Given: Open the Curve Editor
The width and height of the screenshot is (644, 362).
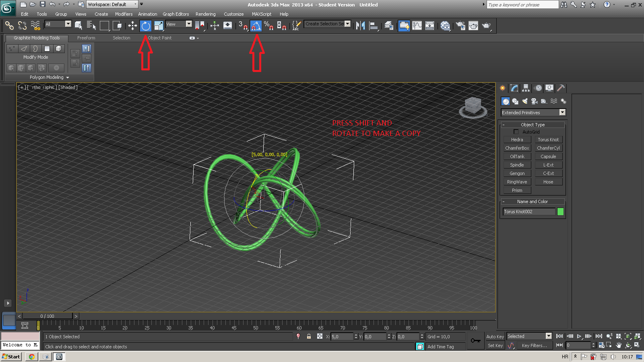Looking at the screenshot, I should [x=417, y=26].
